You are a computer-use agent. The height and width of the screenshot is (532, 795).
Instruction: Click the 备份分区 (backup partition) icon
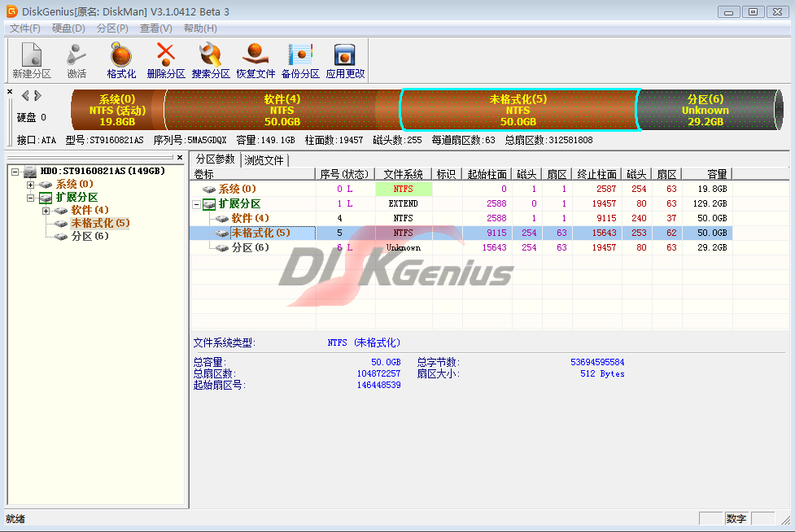[300, 60]
